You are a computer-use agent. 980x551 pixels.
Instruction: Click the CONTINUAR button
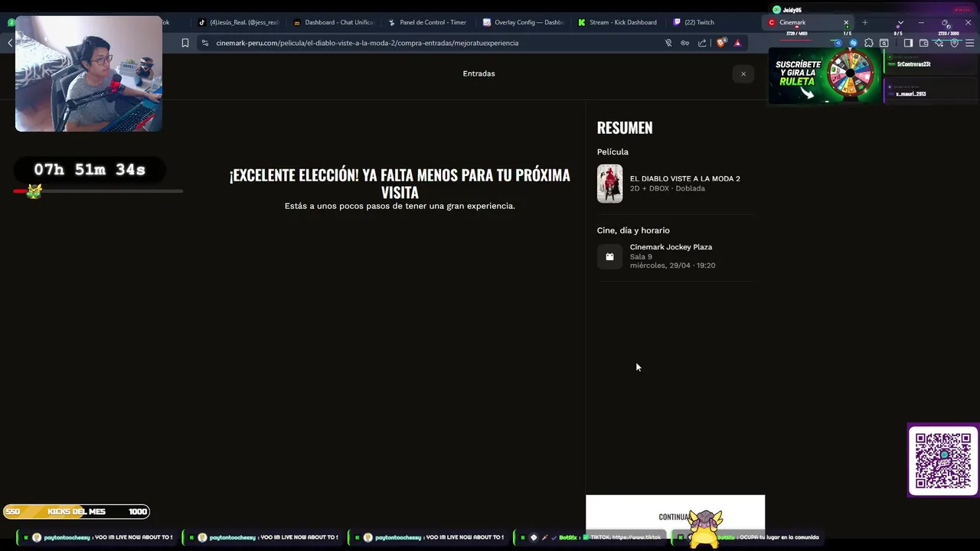[x=675, y=516]
